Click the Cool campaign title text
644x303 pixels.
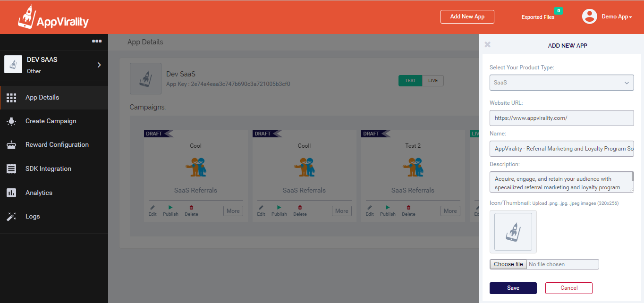196,146
